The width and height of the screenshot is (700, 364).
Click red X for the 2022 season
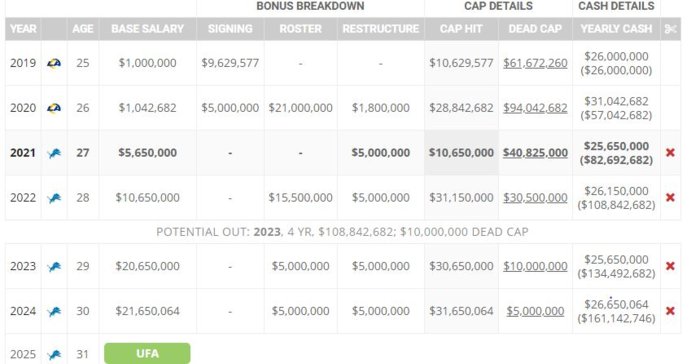click(x=670, y=197)
